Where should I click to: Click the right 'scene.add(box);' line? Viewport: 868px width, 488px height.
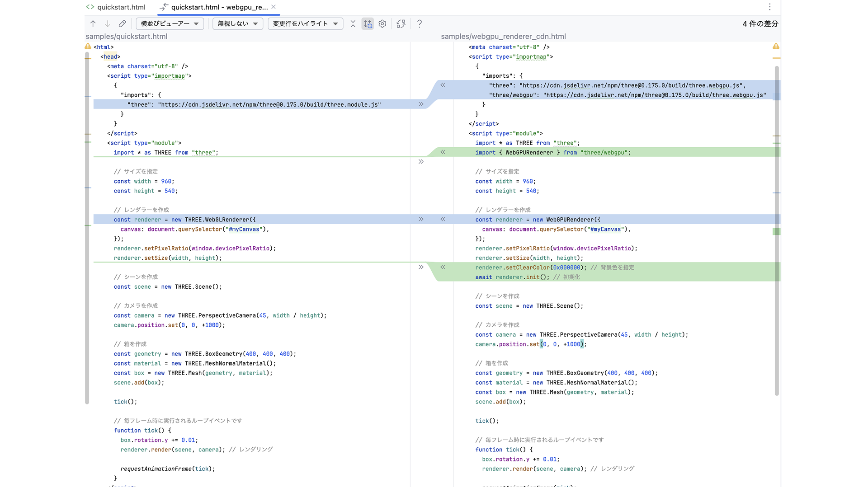pyautogui.click(x=500, y=402)
